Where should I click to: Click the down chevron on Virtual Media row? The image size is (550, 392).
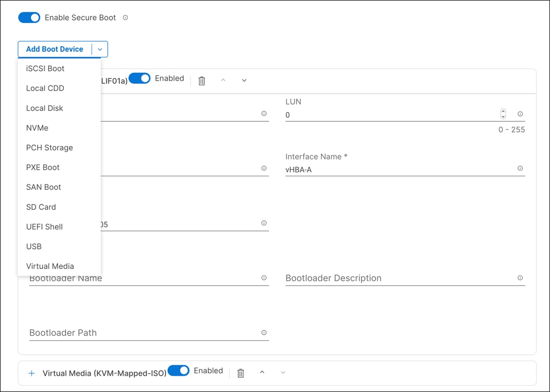(x=283, y=373)
